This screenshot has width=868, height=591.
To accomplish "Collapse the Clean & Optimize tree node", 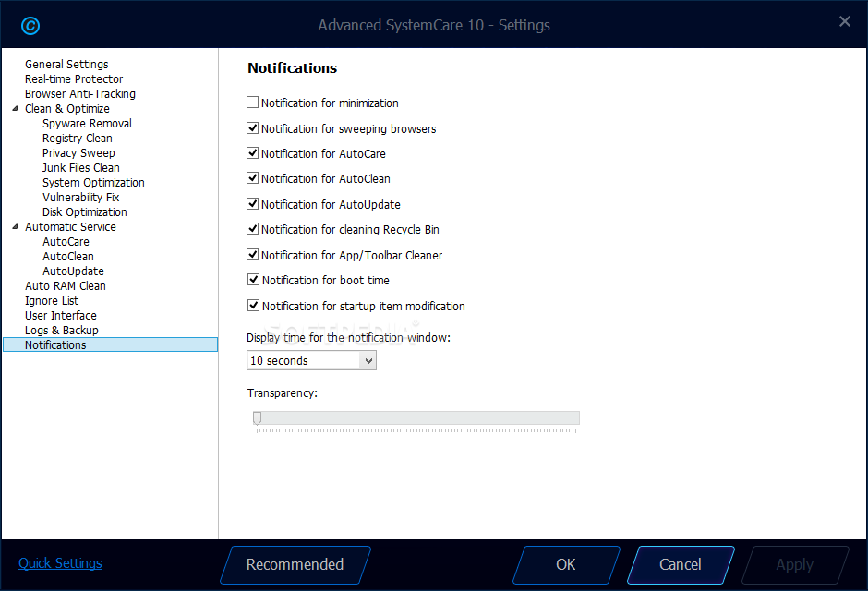I will click(15, 108).
